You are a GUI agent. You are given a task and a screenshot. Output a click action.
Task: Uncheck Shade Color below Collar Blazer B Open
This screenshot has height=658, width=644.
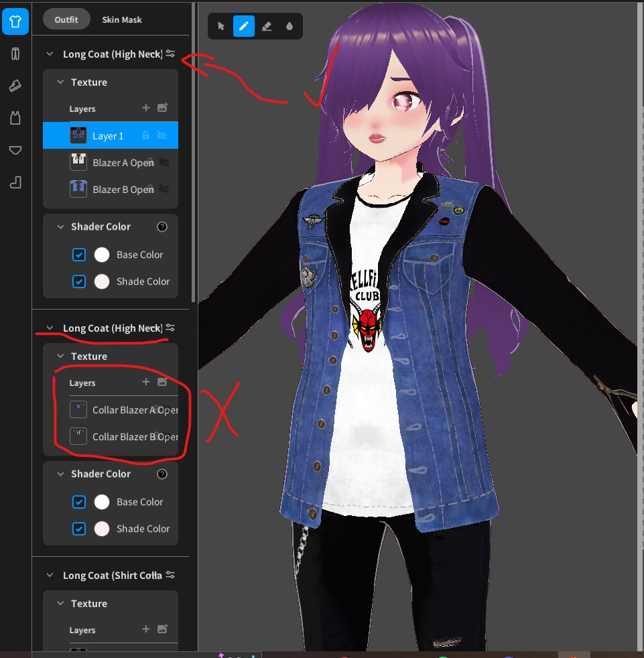(79, 529)
